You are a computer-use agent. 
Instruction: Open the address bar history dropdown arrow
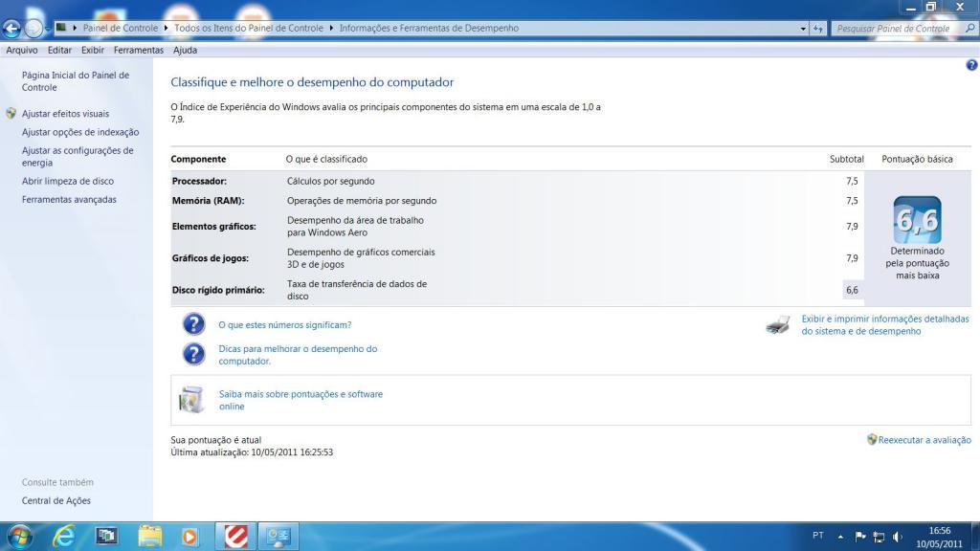click(x=803, y=29)
